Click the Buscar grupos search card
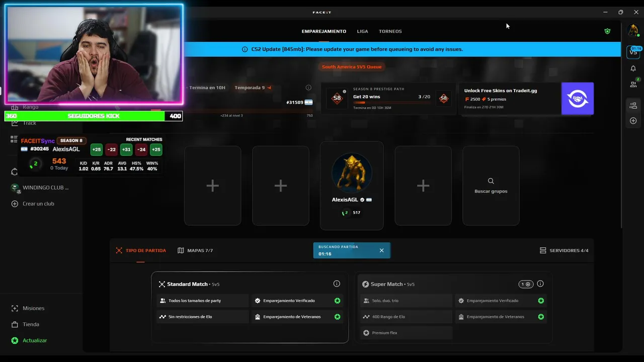Image resolution: width=644 pixels, height=362 pixels. coord(491,186)
